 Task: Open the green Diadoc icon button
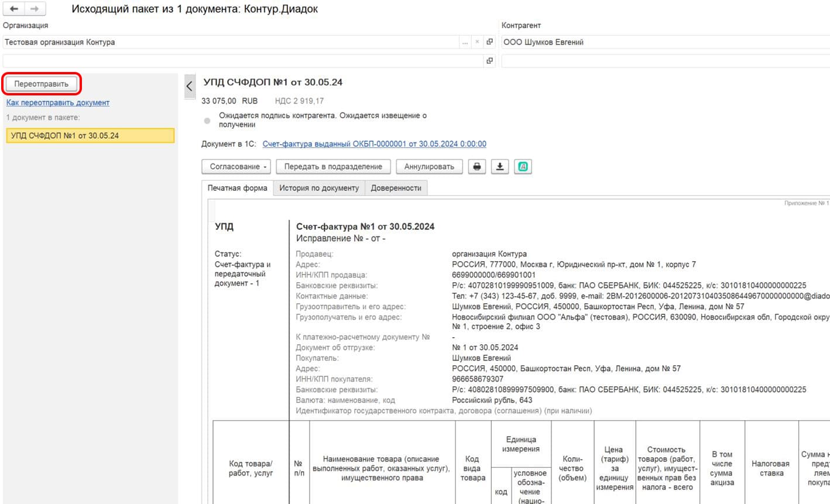[x=523, y=167]
